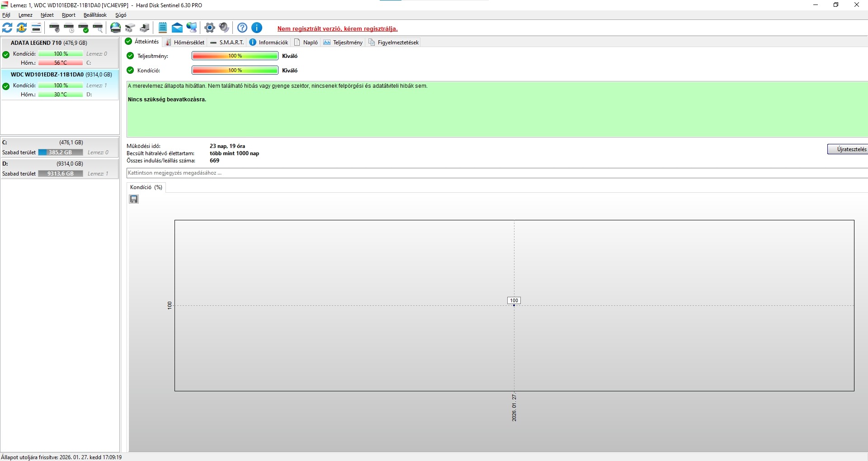This screenshot has width=868, height=461.
Task: Select the C: partition entry
Action: [60, 147]
